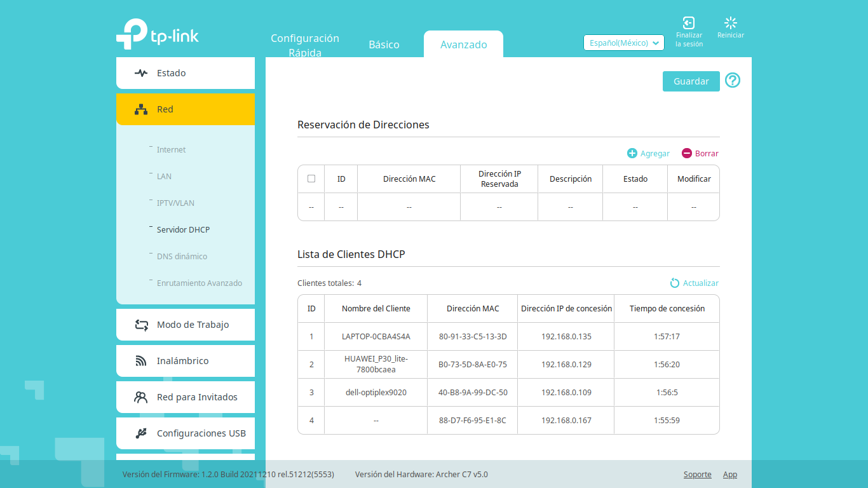Image resolution: width=868 pixels, height=488 pixels.
Task: Click the Dirección IP de concesión column header
Action: [566, 308]
